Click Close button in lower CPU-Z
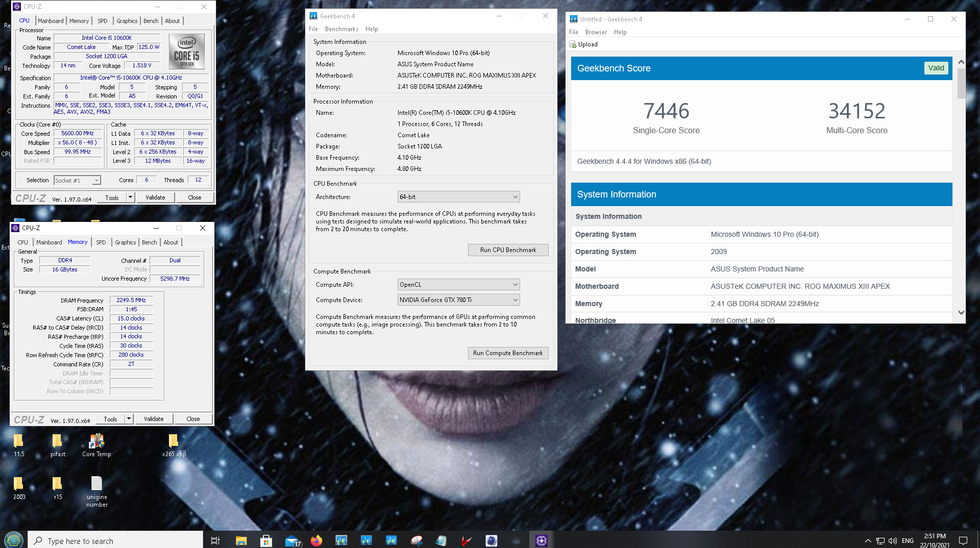This screenshot has height=548, width=980. tap(193, 419)
